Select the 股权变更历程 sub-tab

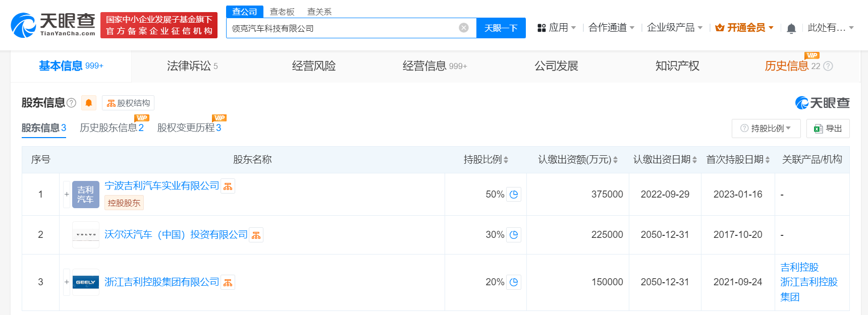pos(189,128)
